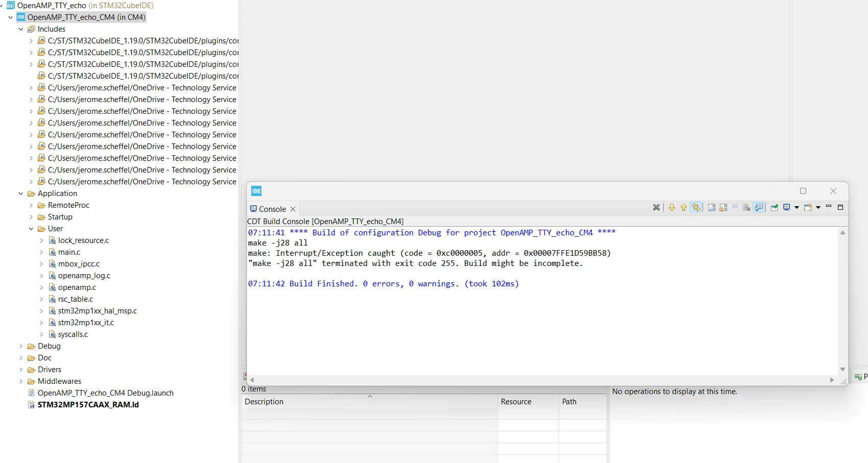Click the Includes folder icon
868x463 pixels.
click(x=31, y=29)
